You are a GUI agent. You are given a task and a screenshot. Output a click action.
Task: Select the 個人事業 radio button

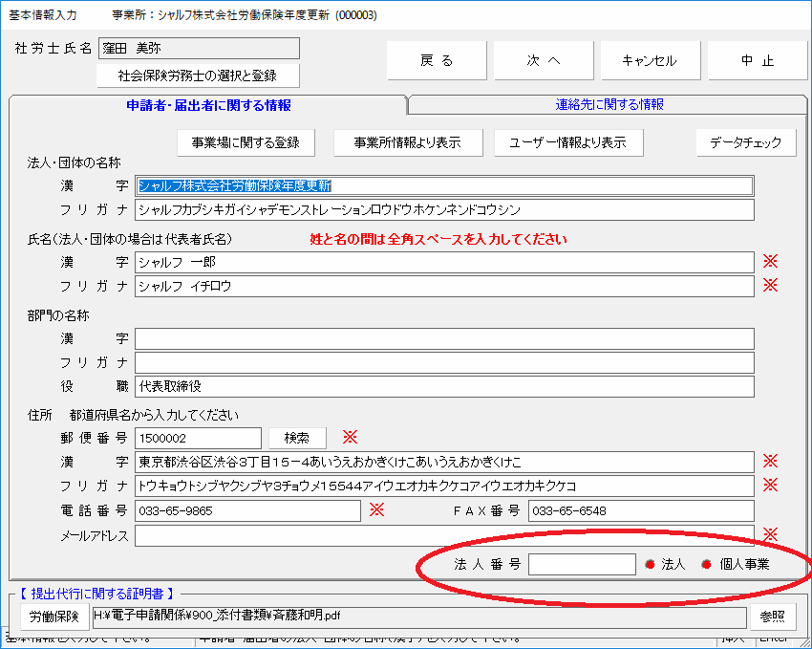[x=707, y=565]
